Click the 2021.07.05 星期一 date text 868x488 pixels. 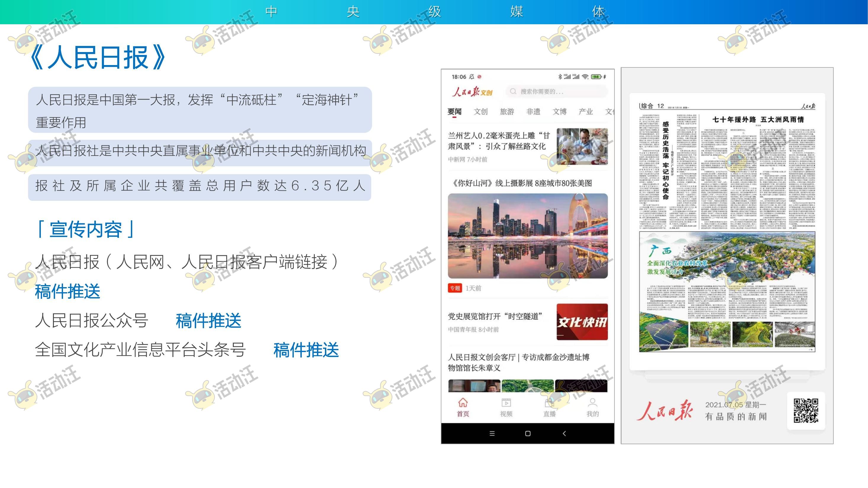pos(735,405)
